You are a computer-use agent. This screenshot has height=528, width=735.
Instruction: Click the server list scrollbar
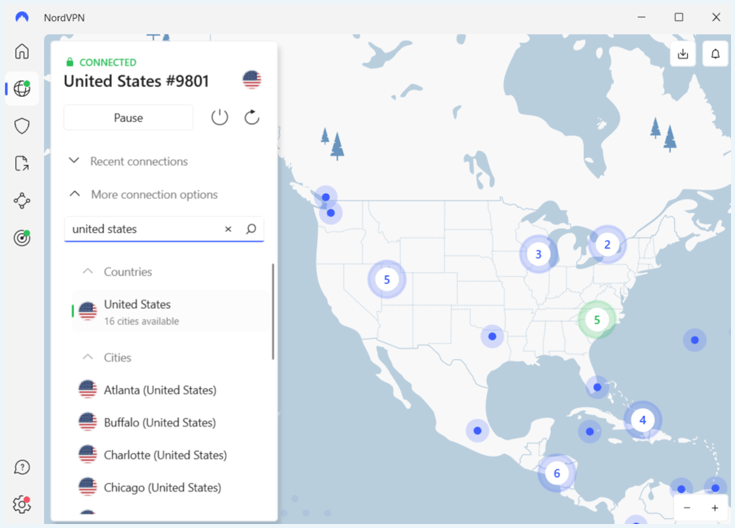pyautogui.click(x=273, y=312)
